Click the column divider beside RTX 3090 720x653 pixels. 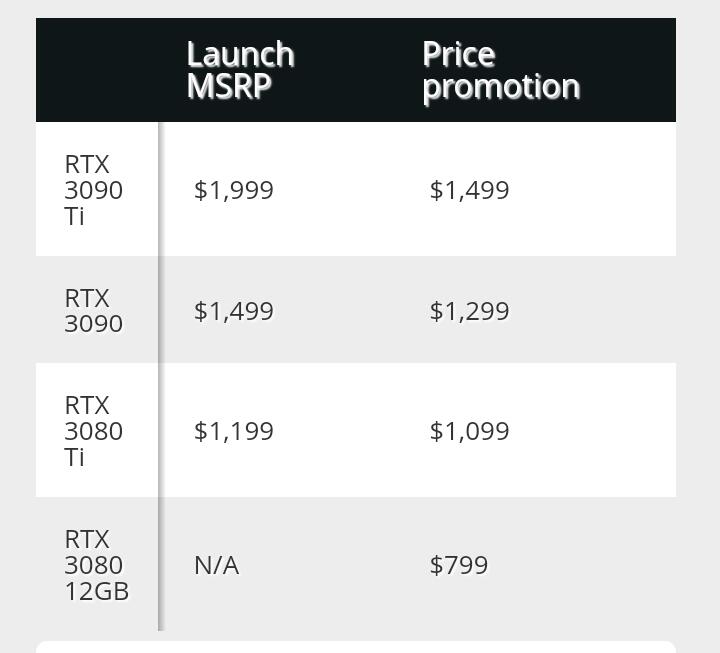pos(159,311)
